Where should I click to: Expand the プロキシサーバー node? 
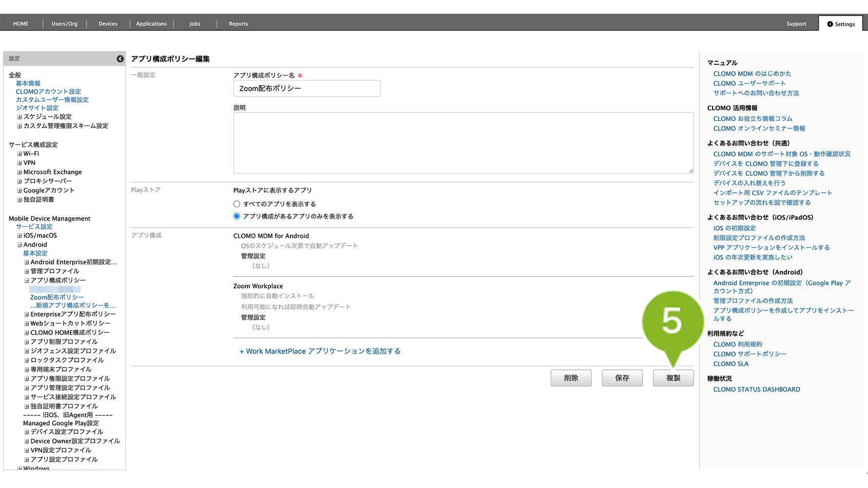click(20, 182)
